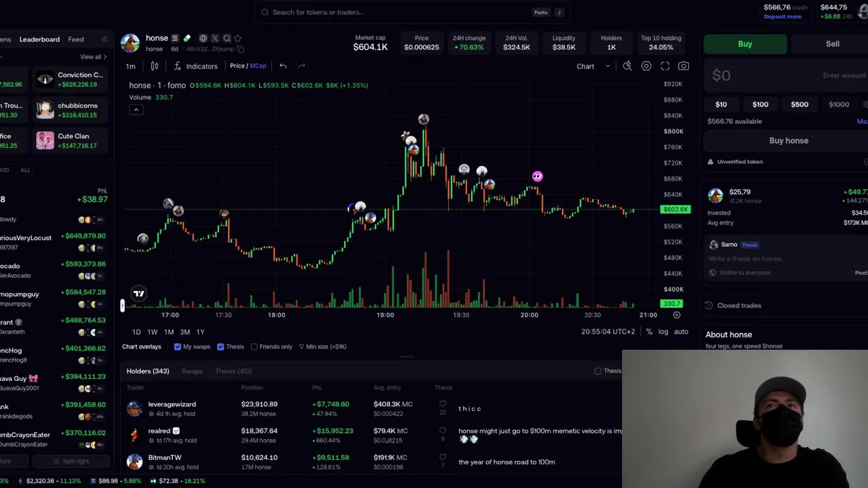Image resolution: width=868 pixels, height=488 pixels.
Task: Open time axis settings gear icon
Action: pos(677,315)
